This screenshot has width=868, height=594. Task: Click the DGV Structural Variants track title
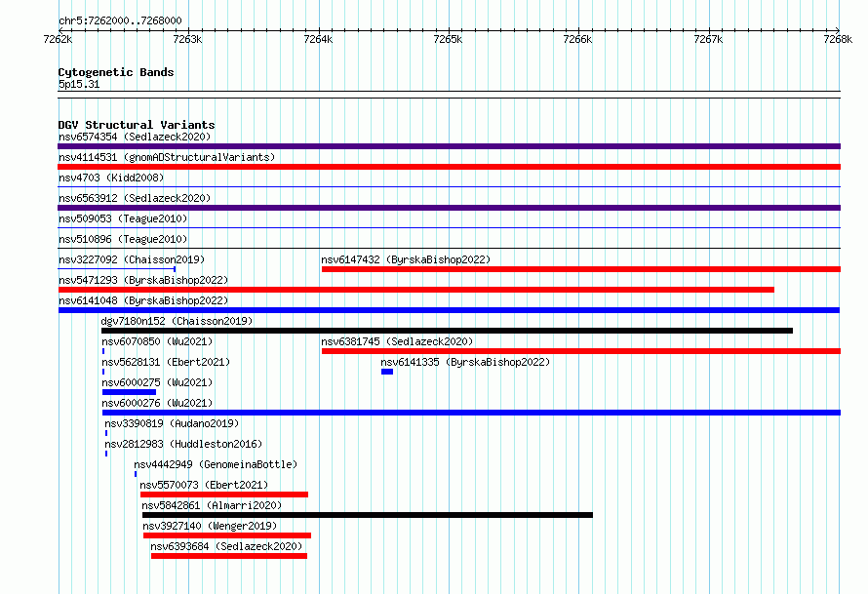(x=137, y=125)
